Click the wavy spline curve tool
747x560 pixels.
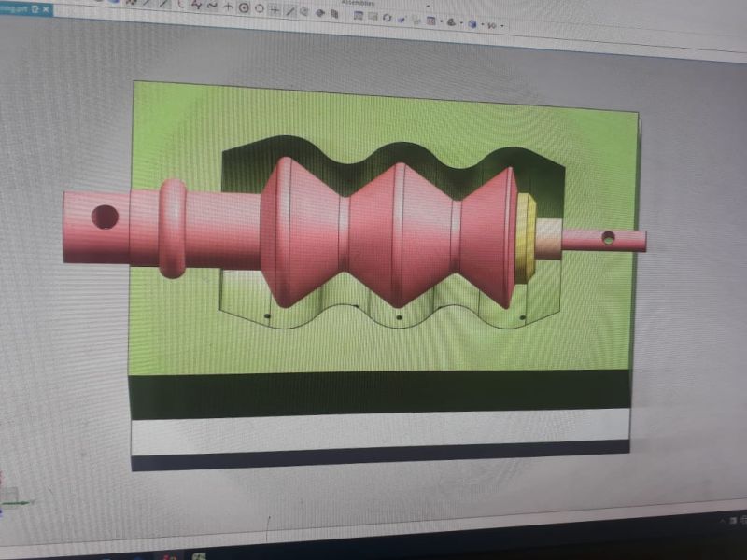[x=213, y=6]
